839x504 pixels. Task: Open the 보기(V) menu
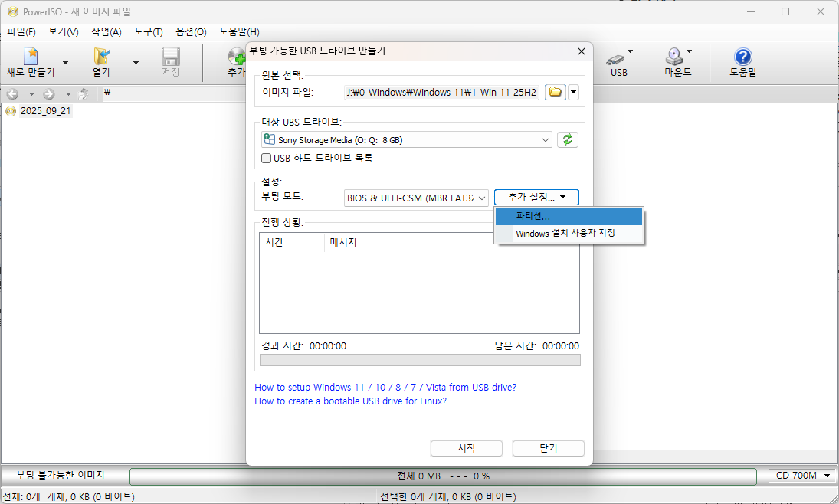[x=63, y=31]
